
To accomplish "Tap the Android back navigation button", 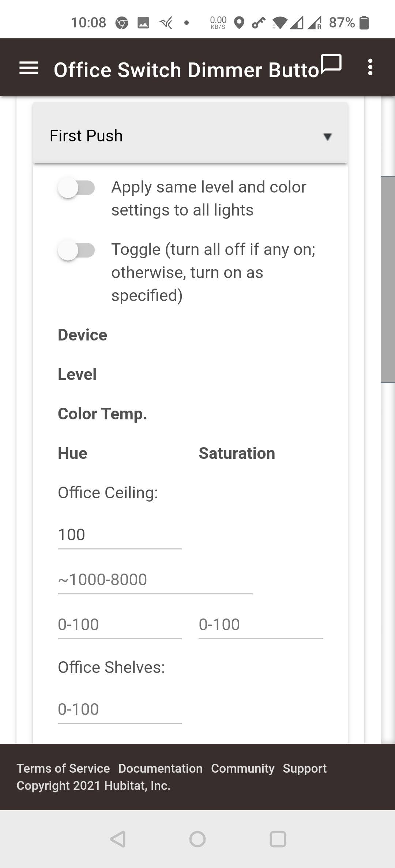I will pyautogui.click(x=118, y=839).
